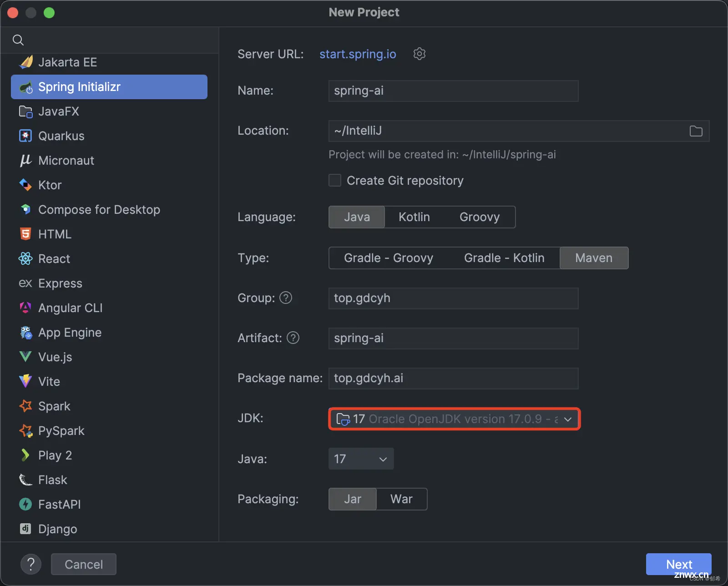Click the Next button
The width and height of the screenshot is (728, 586).
pyautogui.click(x=679, y=564)
